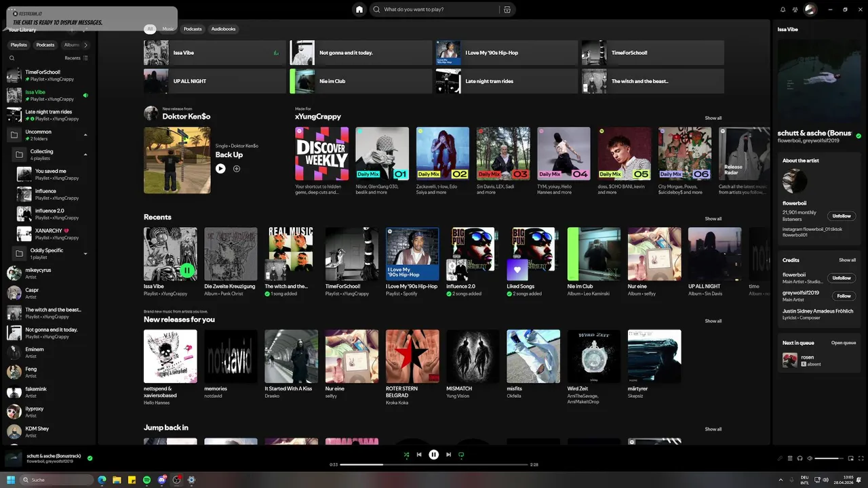
Task: Add Back Up to library plus icon
Action: click(237, 169)
